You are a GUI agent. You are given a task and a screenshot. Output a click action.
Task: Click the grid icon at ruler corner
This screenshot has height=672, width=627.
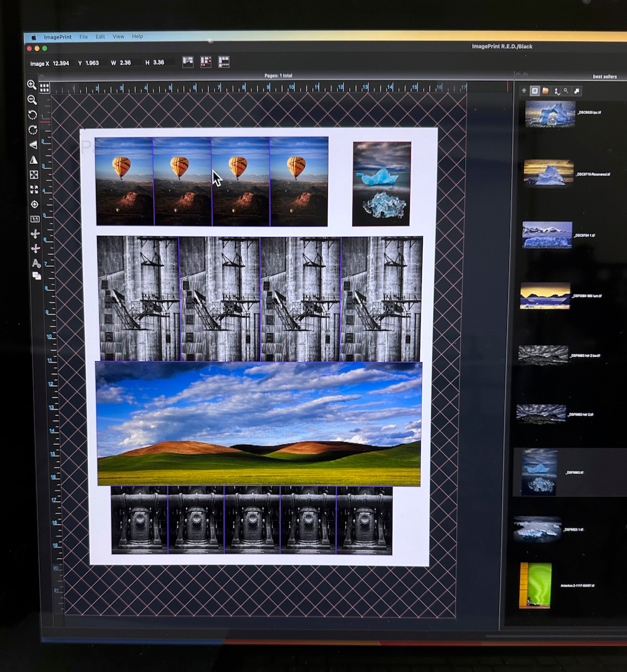click(45, 88)
